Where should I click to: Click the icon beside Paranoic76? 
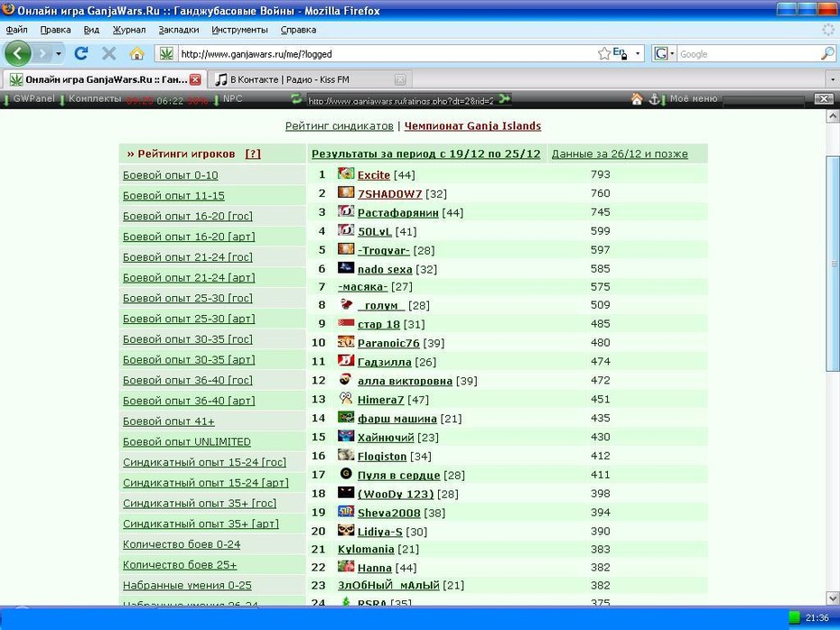pos(346,341)
